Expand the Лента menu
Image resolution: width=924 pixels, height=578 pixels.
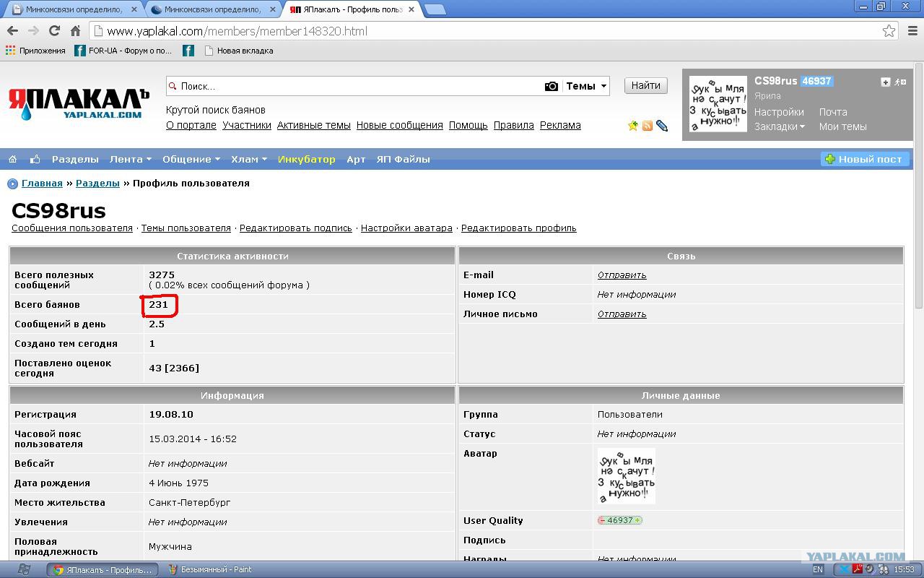pyautogui.click(x=131, y=159)
